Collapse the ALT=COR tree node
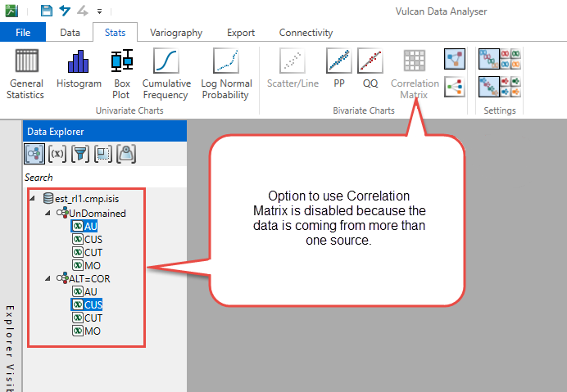 tap(47, 278)
